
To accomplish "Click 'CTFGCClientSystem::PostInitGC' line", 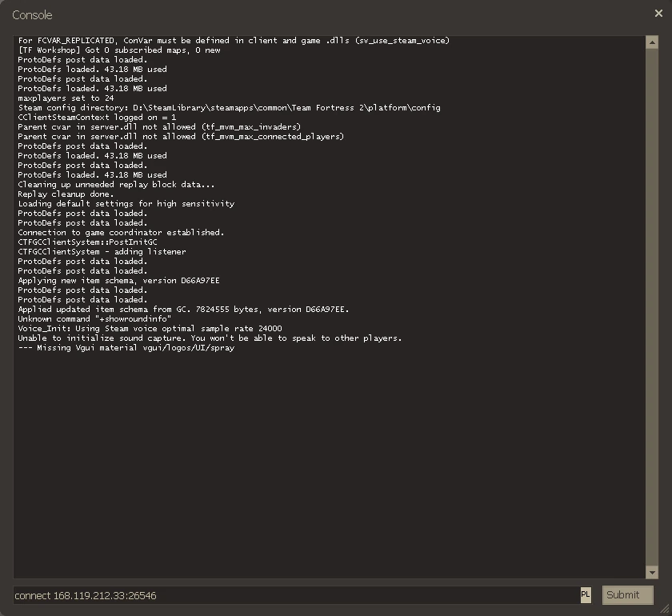I will [x=87, y=242].
